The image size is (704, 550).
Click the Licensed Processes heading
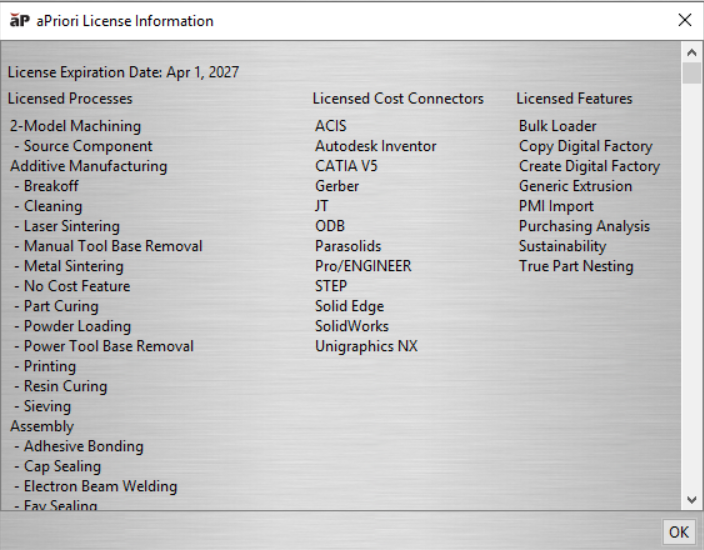(x=70, y=98)
